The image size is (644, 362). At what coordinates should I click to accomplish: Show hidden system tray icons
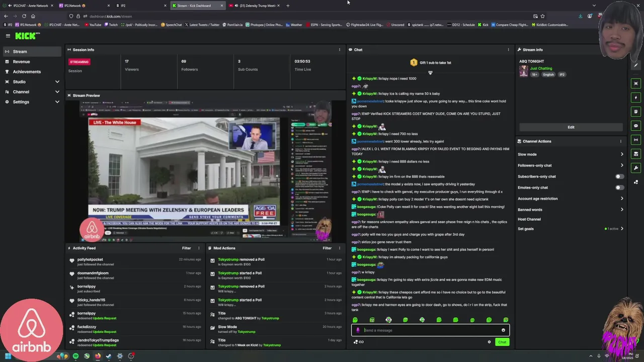(591, 356)
